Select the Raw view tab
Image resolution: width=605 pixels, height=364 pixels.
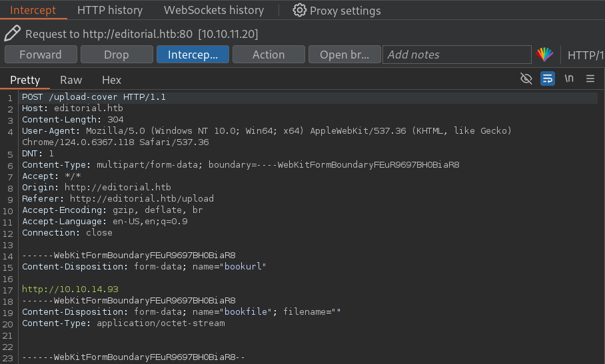click(71, 80)
